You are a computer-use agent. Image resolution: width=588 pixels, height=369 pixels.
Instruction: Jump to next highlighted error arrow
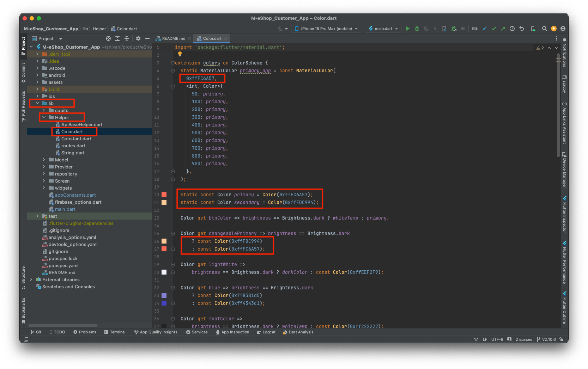tap(557, 48)
